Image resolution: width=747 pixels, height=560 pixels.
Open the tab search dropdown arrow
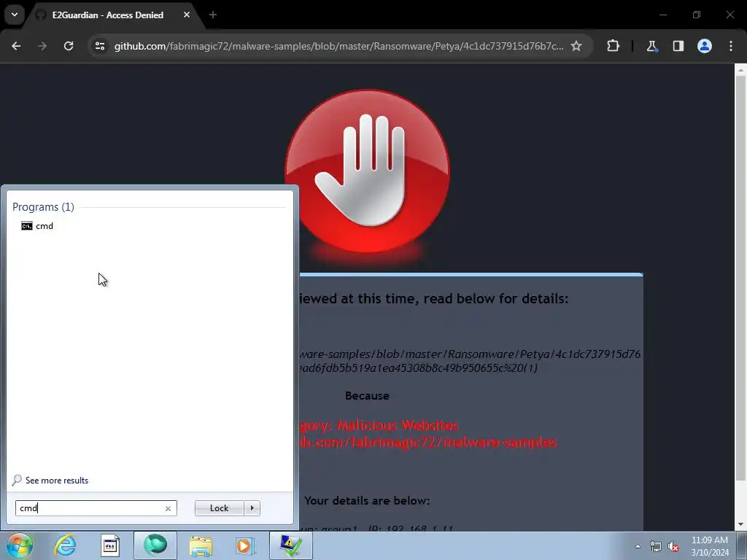point(15,15)
